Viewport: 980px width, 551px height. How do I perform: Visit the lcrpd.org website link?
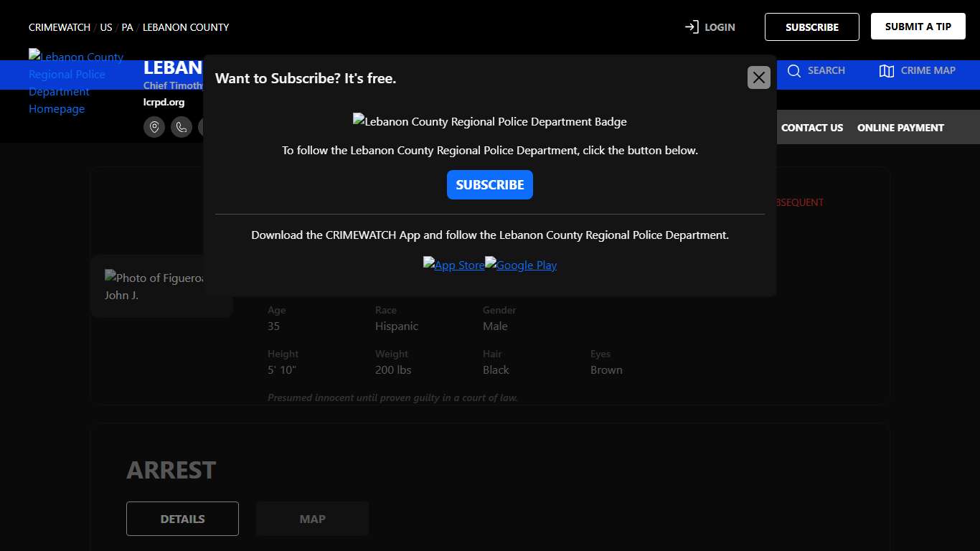pyautogui.click(x=164, y=102)
